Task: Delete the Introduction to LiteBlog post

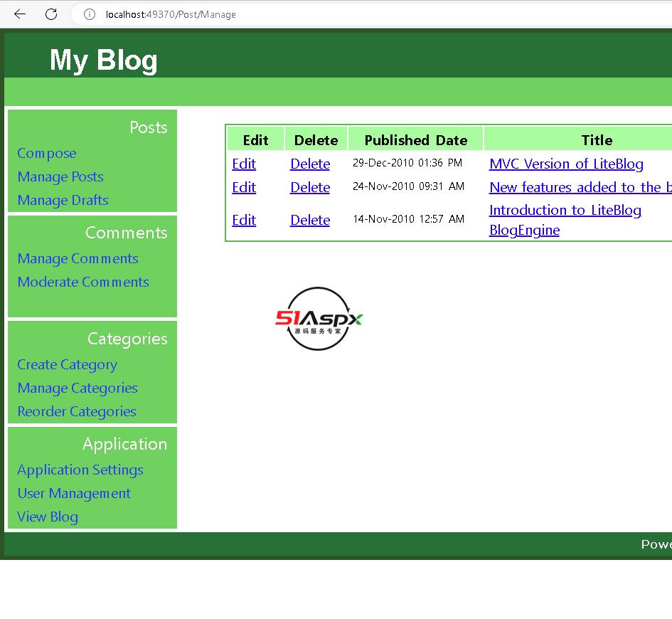Action: point(310,220)
